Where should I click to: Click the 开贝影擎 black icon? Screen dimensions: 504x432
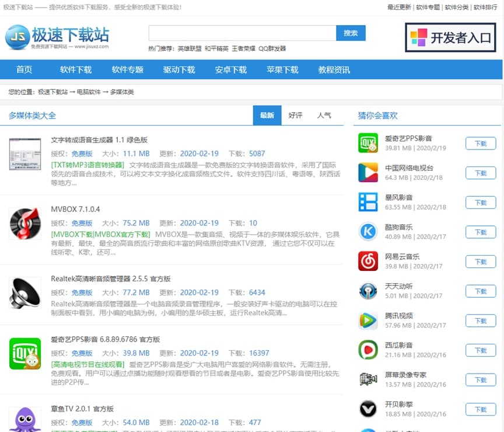coord(368,409)
